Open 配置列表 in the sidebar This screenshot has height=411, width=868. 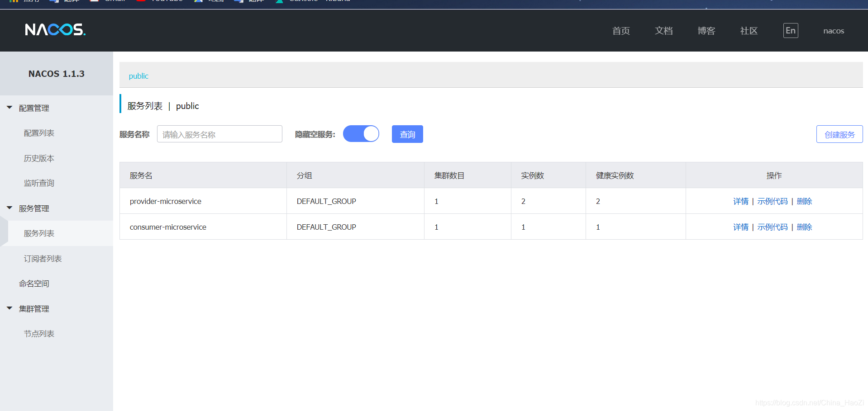point(39,133)
